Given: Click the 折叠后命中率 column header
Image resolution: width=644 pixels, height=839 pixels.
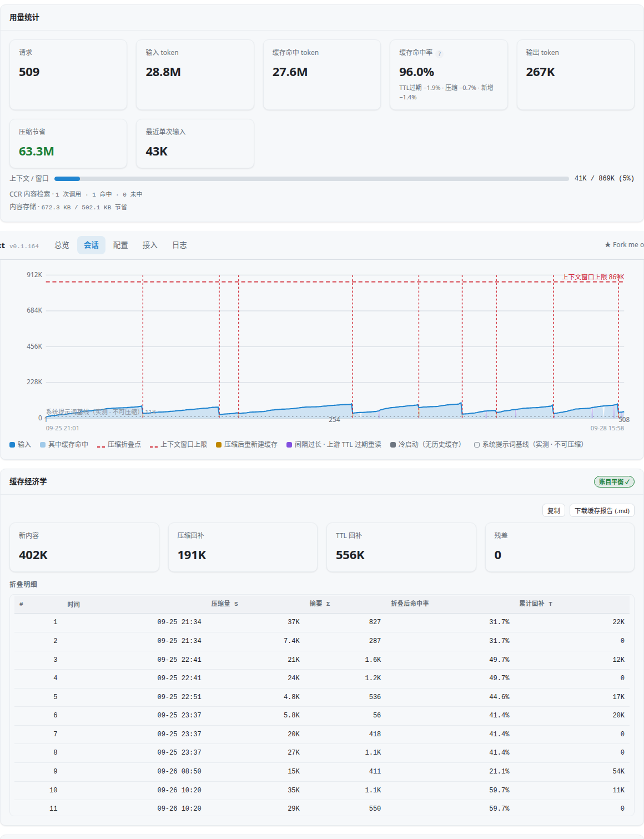Looking at the screenshot, I should point(410,604).
